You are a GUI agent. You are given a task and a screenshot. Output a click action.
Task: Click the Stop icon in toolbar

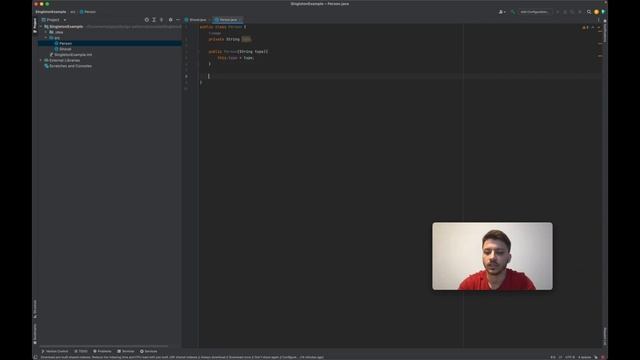pos(580,12)
